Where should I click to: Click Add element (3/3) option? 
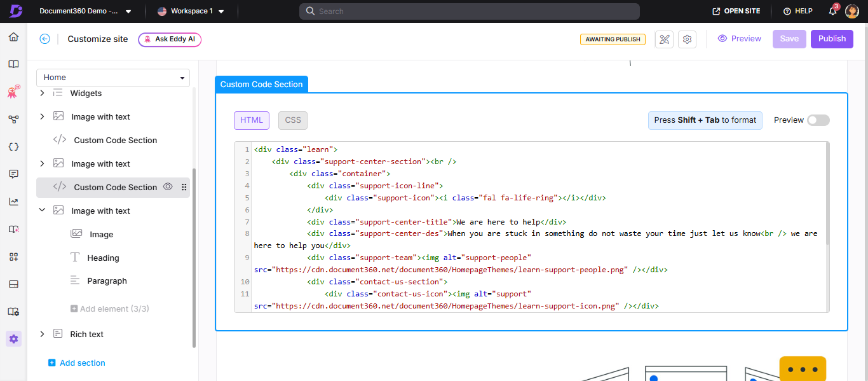pyautogui.click(x=110, y=308)
